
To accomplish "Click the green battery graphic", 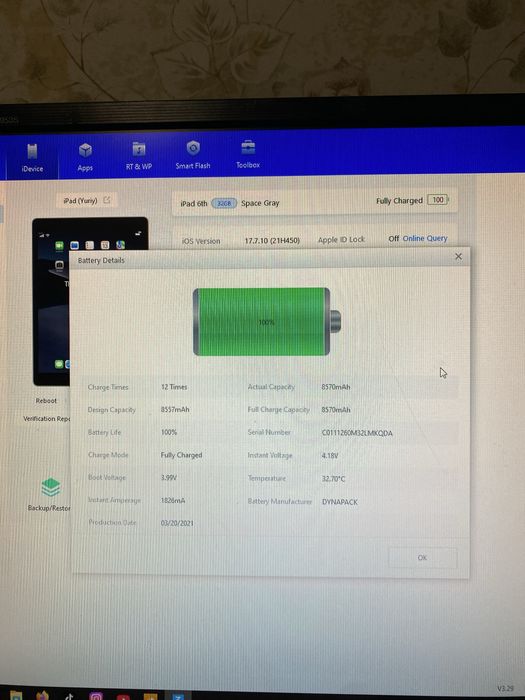I will point(267,321).
